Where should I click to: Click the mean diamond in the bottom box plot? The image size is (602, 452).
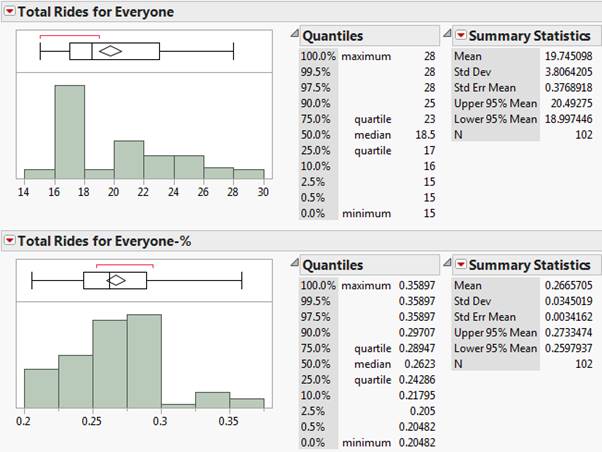116,280
